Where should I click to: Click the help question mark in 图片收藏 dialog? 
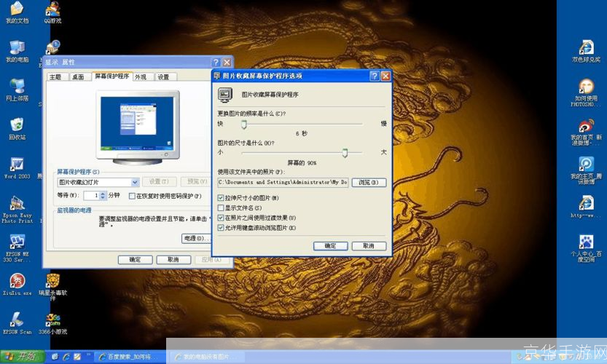click(375, 76)
